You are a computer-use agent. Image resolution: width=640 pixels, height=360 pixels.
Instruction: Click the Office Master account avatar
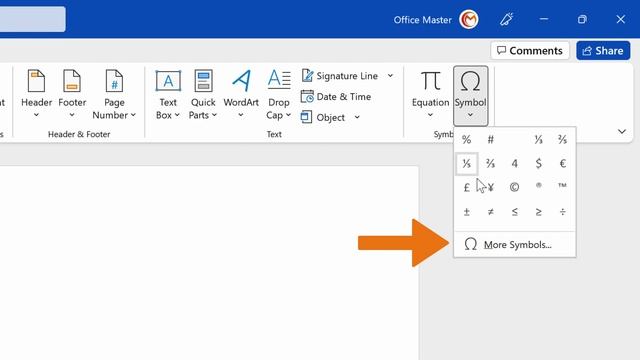(469, 19)
